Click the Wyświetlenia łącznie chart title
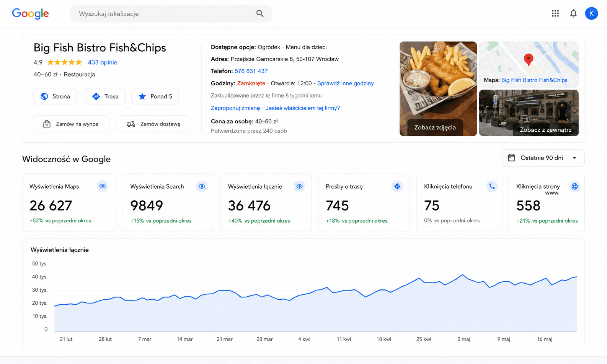607x364 pixels. click(60, 250)
